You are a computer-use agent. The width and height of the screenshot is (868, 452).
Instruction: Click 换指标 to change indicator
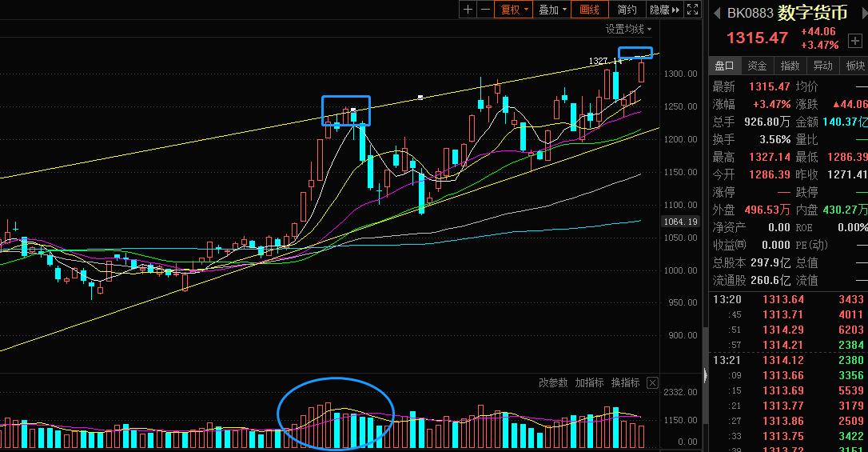(x=626, y=382)
